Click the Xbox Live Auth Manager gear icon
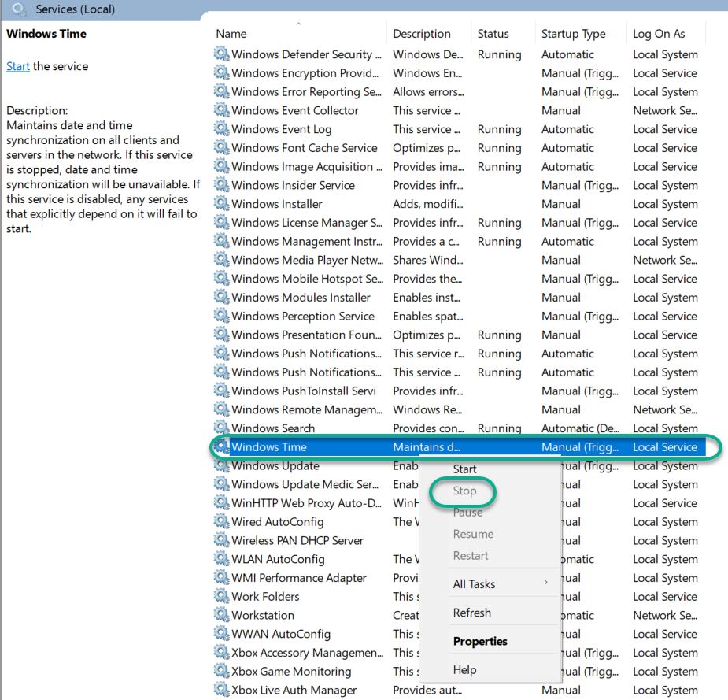Image resolution: width=728 pixels, height=700 pixels. click(x=221, y=689)
